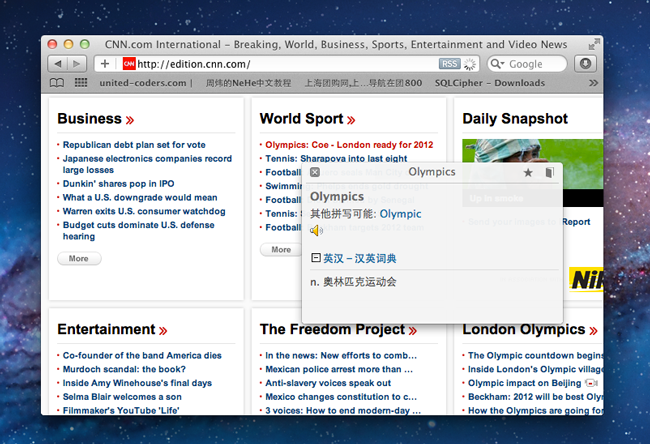Open Murdoch scandal: the book?

124,369
